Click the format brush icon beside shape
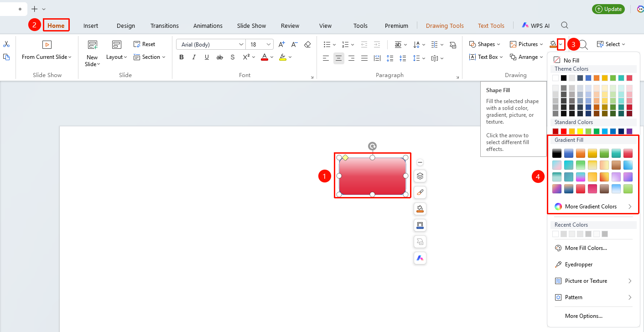The height and width of the screenshot is (332, 644). [x=420, y=192]
